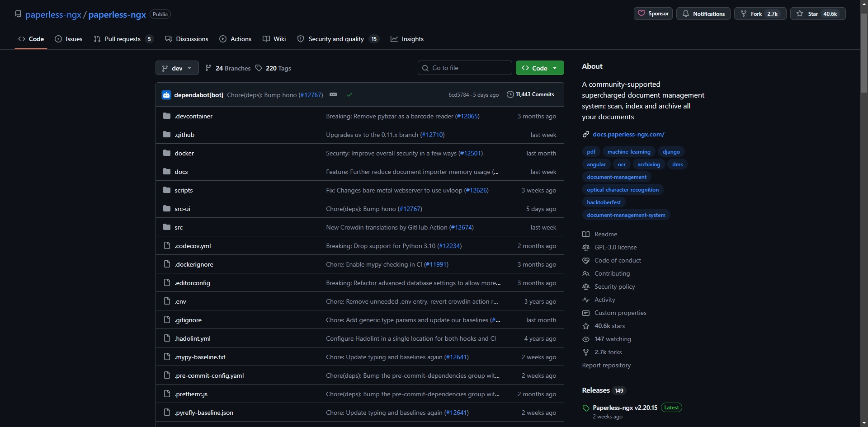Click the .hadolint.yml file icon
The image size is (868, 427).
click(x=167, y=338)
